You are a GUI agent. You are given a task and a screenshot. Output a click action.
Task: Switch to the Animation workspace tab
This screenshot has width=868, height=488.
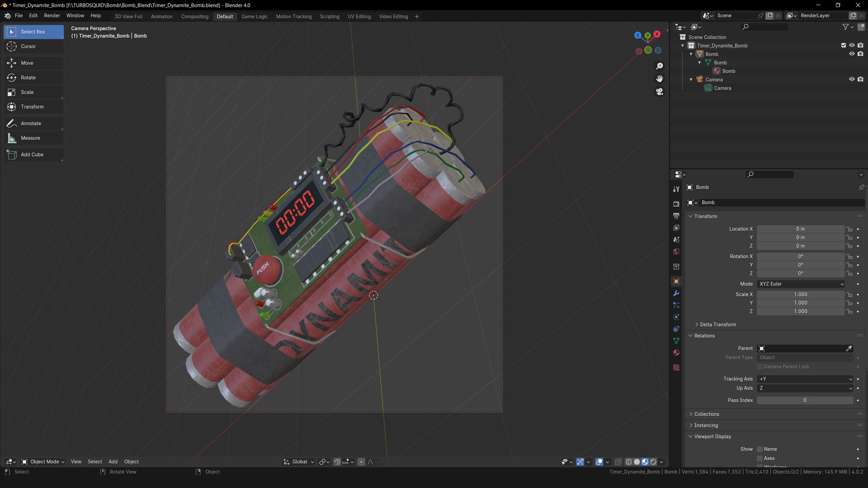(162, 17)
